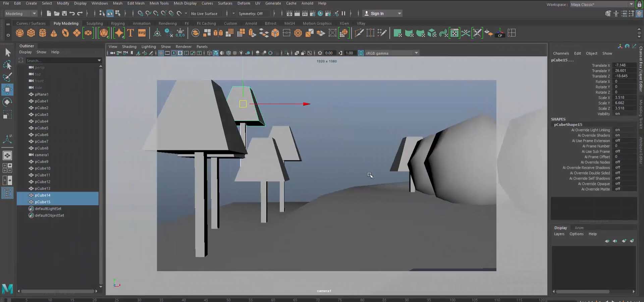The height and width of the screenshot is (302, 644).
Task: Create a polygon cone from the shelf
Action: click(x=54, y=33)
